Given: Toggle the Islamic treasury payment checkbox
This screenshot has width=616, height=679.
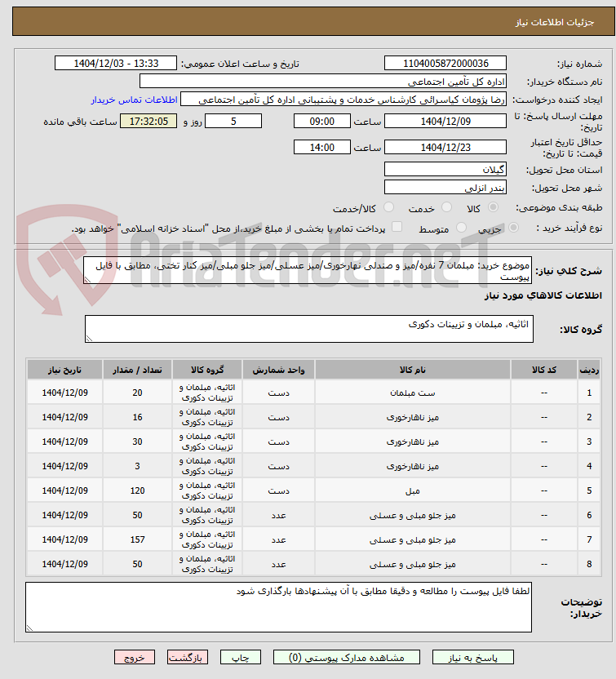Looking at the screenshot, I should coord(397,227).
